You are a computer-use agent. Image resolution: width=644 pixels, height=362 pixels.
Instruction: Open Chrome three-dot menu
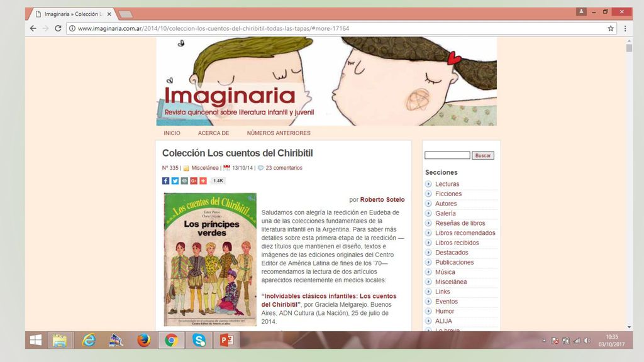coord(625,28)
